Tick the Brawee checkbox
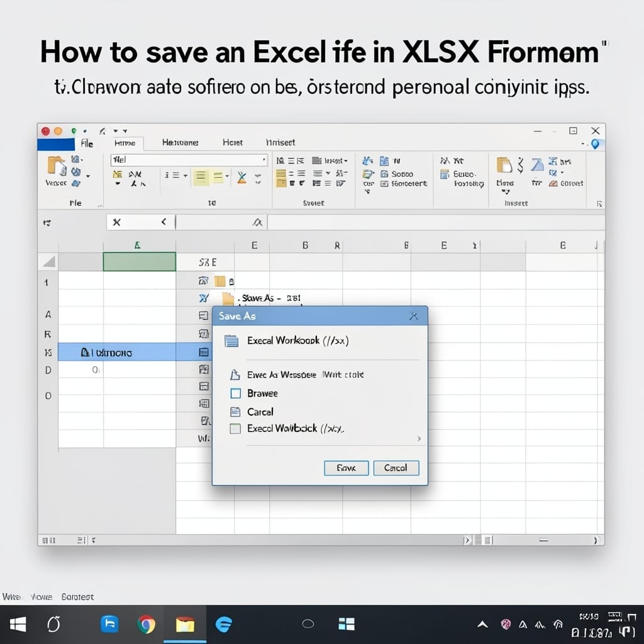The height and width of the screenshot is (644, 644). coord(236,394)
